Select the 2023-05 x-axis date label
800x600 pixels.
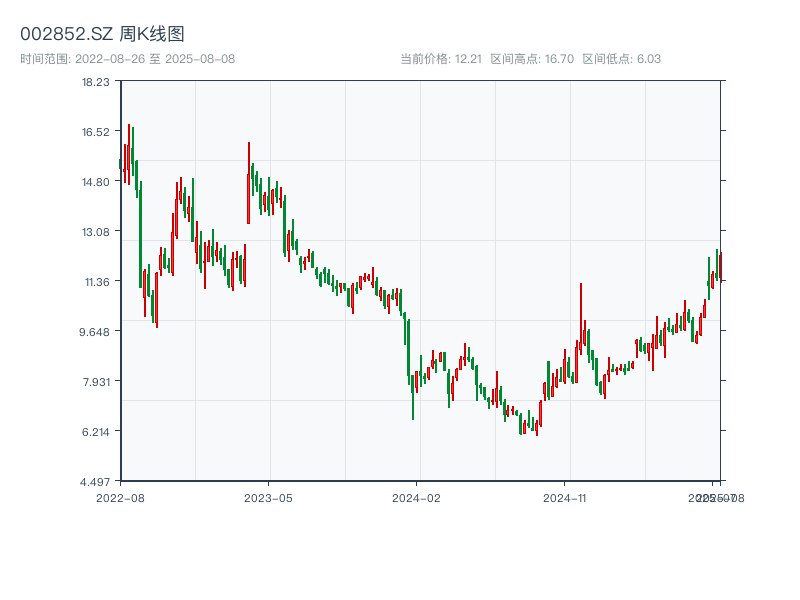[x=268, y=497]
